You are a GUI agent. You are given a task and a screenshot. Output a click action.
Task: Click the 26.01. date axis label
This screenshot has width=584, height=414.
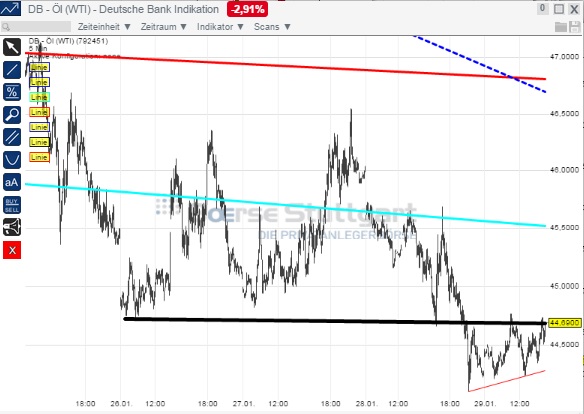point(121,404)
